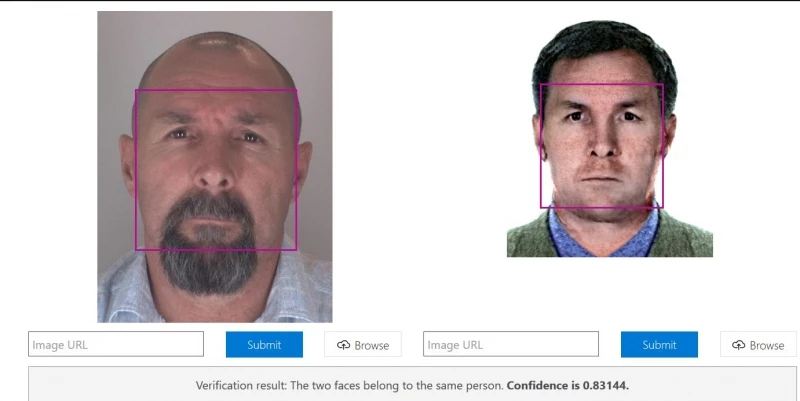This screenshot has width=800, height=401.
Task: Click the left Image URL field
Action: [116, 344]
